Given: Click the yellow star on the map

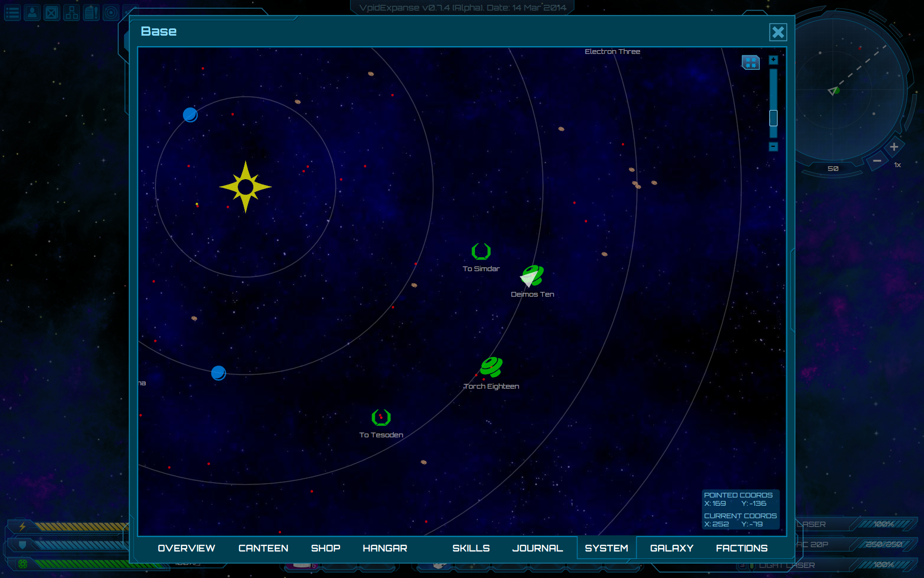Looking at the screenshot, I should click(x=245, y=187).
